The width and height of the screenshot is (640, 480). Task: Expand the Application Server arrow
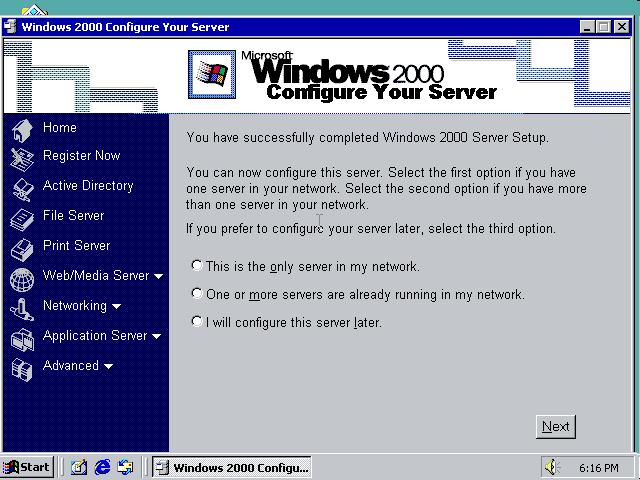point(156,336)
